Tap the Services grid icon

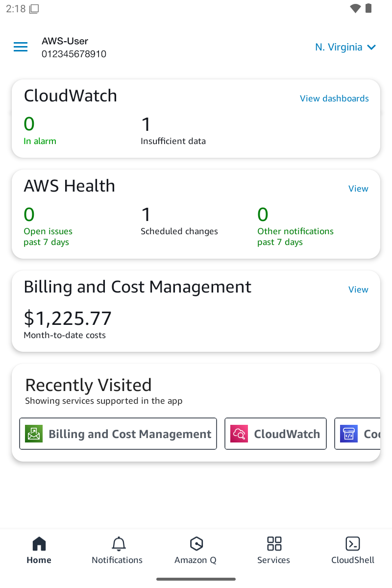(x=274, y=543)
